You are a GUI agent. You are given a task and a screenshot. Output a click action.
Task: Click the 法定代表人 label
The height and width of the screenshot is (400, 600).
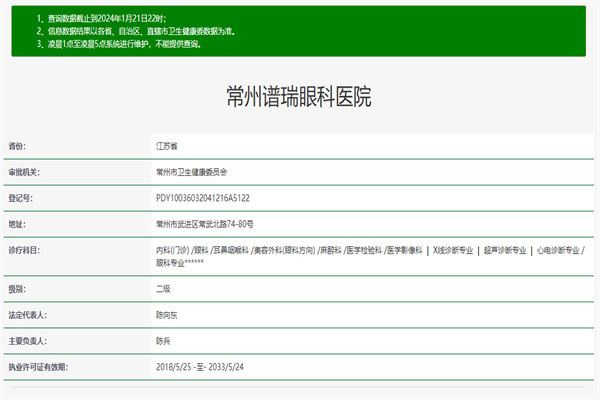click(28, 315)
